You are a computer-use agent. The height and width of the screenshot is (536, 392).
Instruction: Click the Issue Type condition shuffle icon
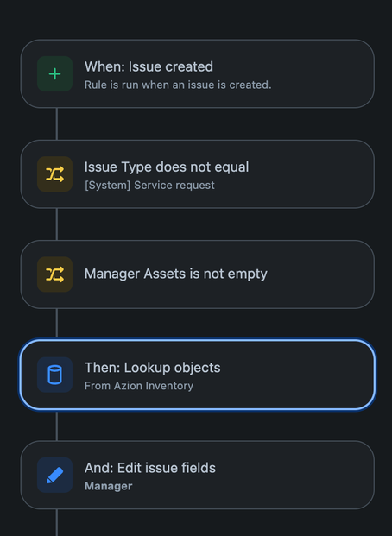(54, 174)
